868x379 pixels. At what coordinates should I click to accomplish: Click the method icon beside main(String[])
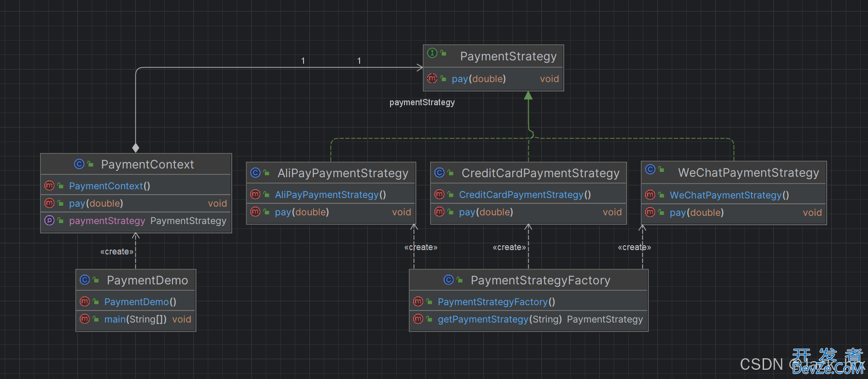coord(85,319)
